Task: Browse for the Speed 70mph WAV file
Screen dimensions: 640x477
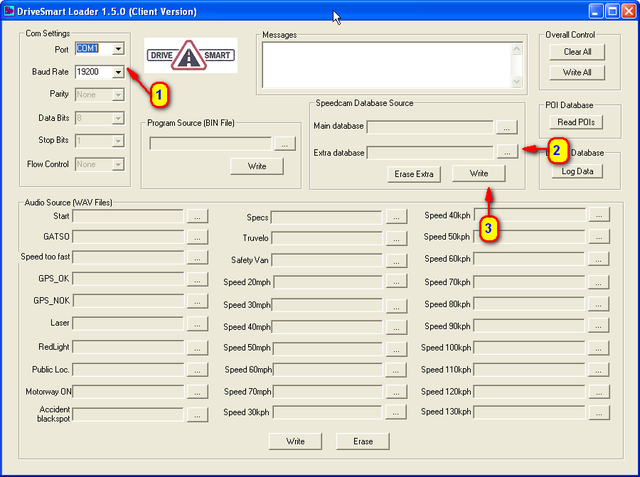Action: (x=396, y=392)
